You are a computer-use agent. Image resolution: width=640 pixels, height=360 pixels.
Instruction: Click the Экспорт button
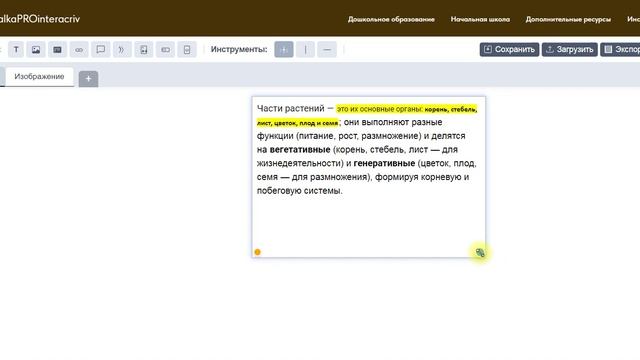pyautogui.click(x=620, y=49)
